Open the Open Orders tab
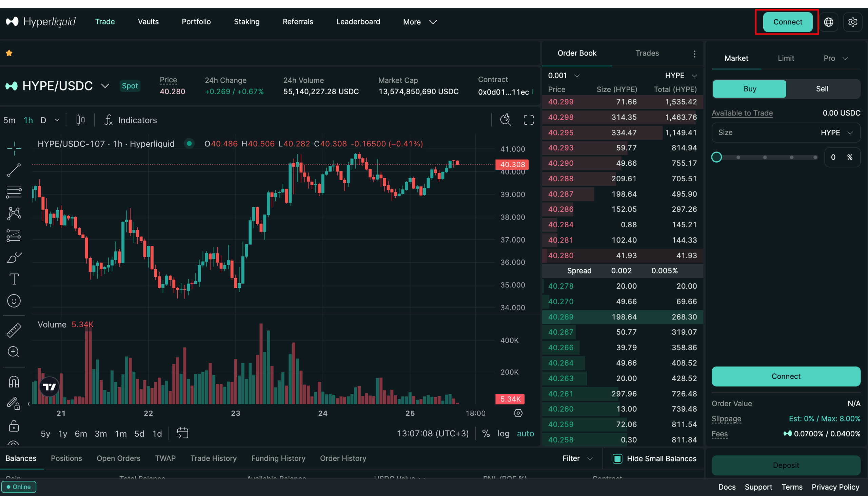The width and height of the screenshot is (868, 496). point(118,458)
